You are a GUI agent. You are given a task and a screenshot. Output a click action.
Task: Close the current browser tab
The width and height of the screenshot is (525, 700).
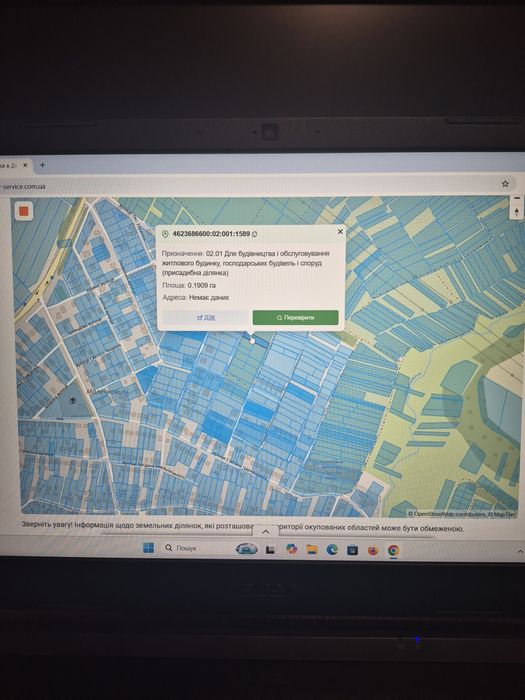pos(25,165)
